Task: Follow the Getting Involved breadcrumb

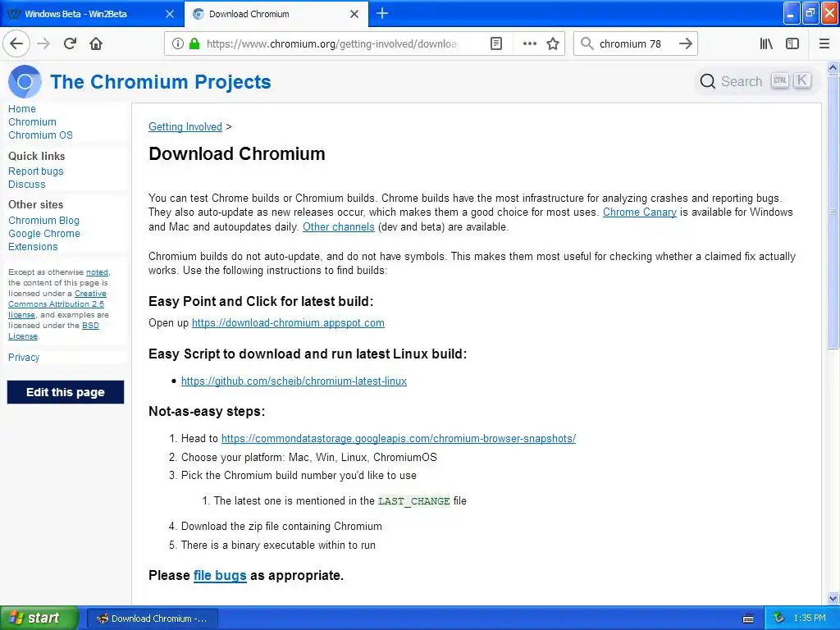Action: click(185, 127)
